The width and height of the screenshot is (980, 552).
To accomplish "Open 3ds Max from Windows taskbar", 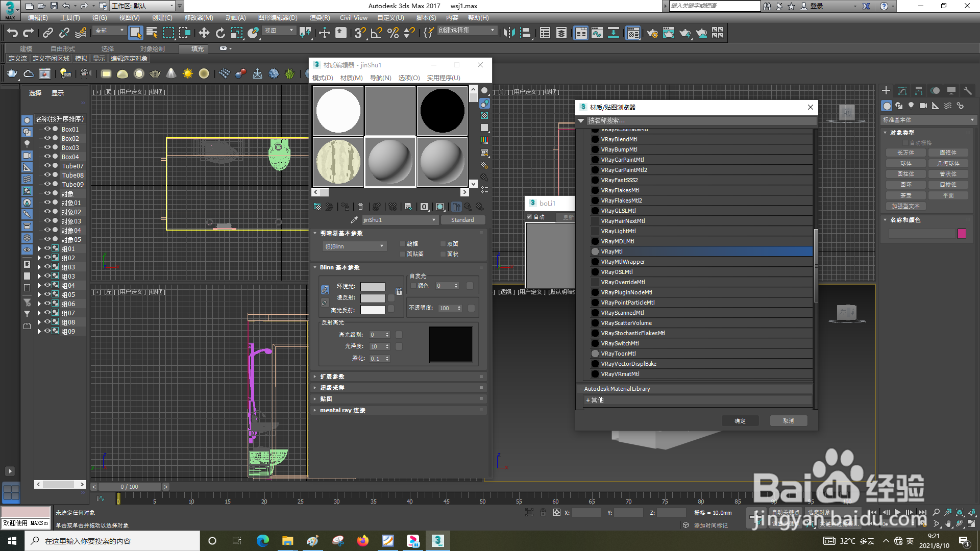I will pos(437,541).
